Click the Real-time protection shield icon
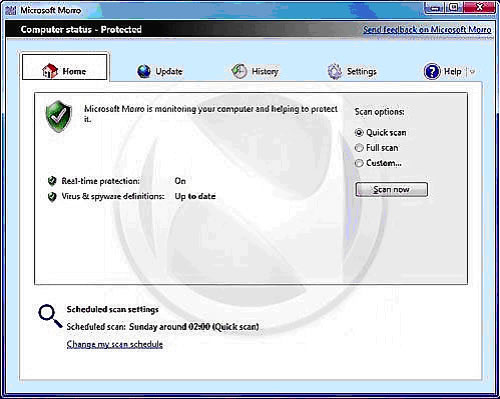 (x=52, y=181)
